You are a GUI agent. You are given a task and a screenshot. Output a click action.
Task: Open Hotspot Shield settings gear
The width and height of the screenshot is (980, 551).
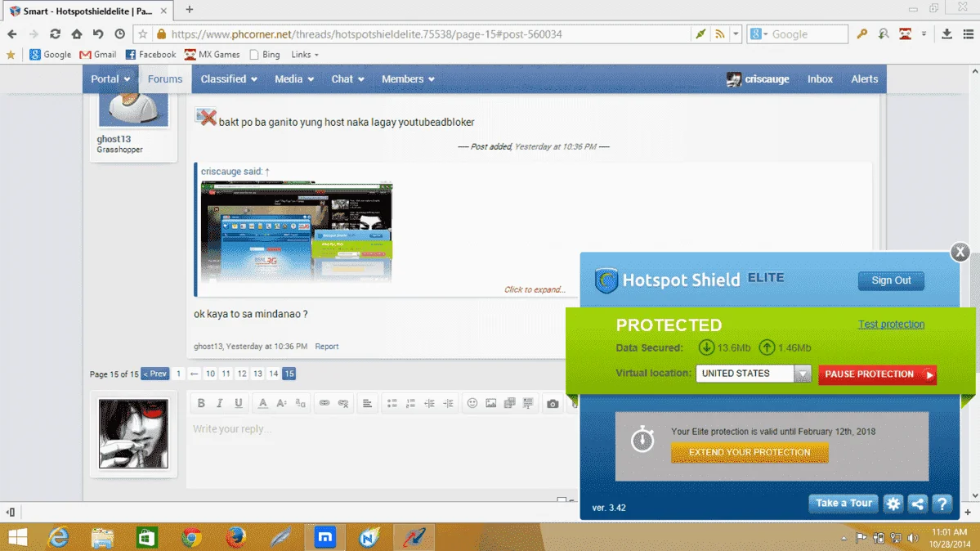[893, 504]
